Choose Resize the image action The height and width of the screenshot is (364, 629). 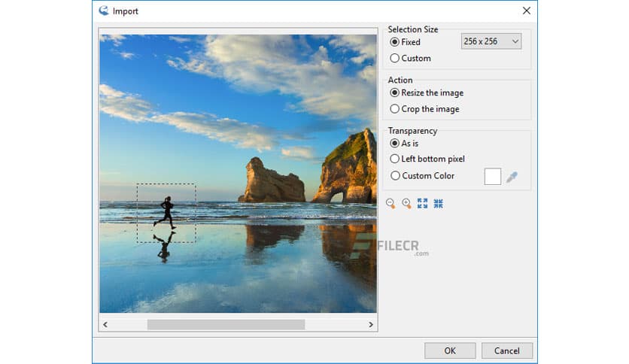[x=427, y=93]
